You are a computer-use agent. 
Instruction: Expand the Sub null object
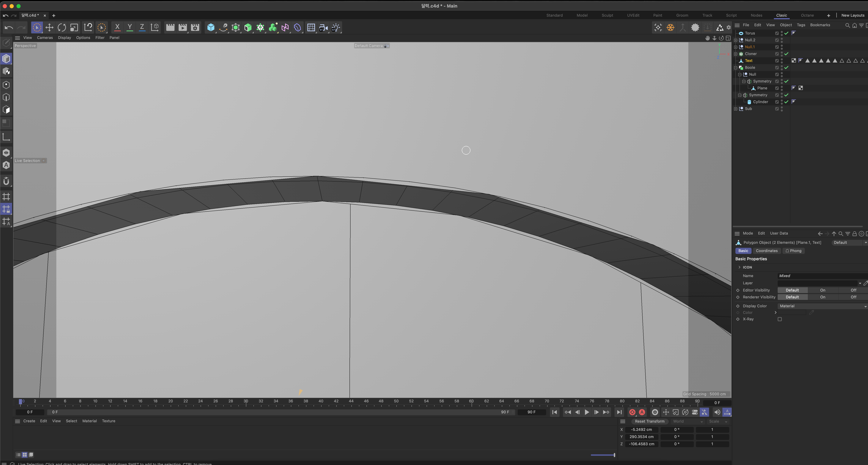736,109
